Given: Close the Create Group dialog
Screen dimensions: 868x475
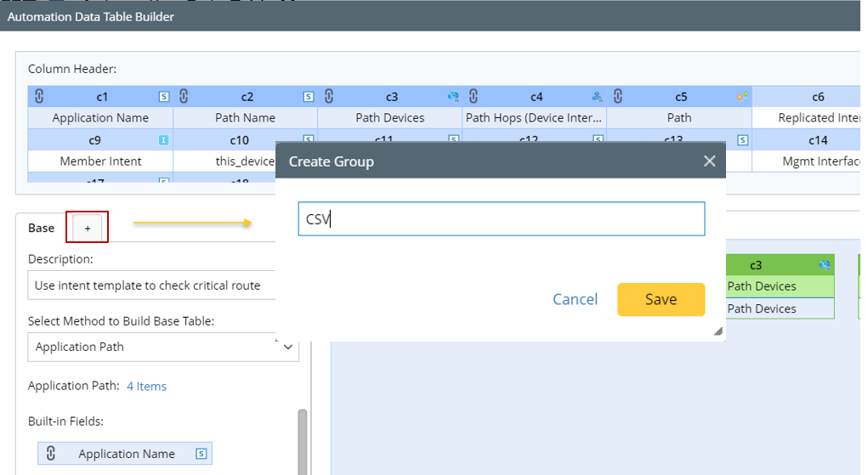Looking at the screenshot, I should pos(710,161).
